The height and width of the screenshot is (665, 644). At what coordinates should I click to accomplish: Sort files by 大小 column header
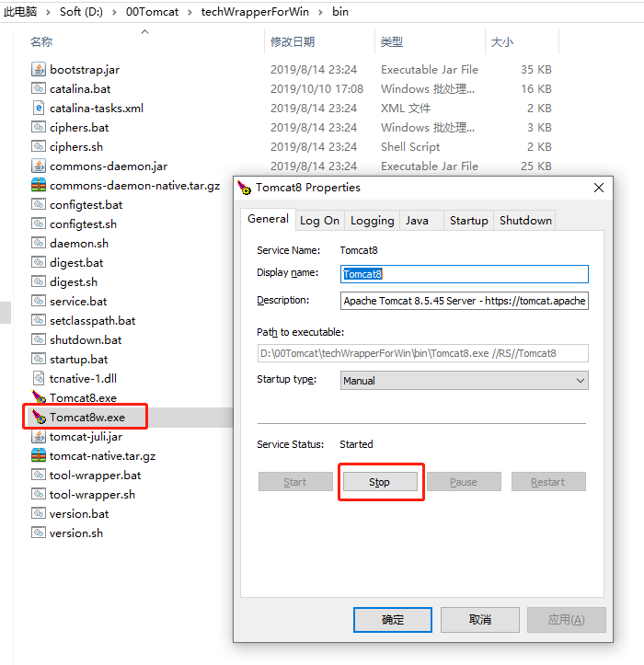[x=502, y=42]
